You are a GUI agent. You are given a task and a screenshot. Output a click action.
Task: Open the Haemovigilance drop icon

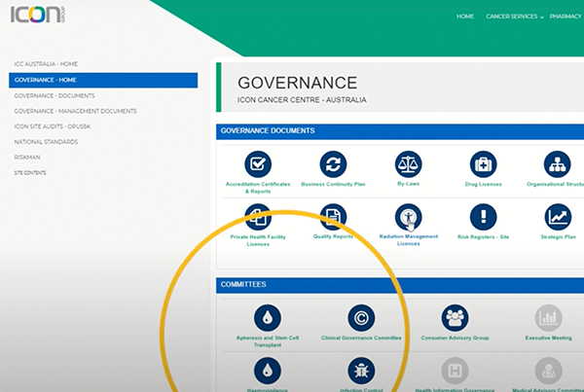tap(268, 371)
